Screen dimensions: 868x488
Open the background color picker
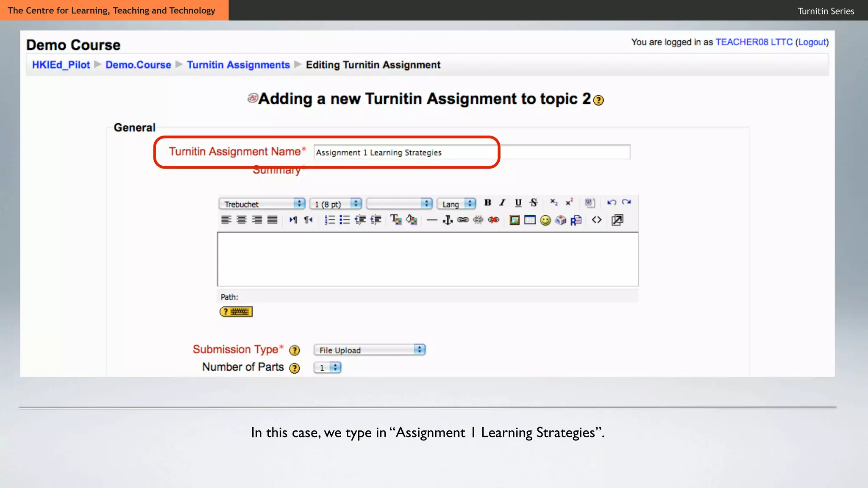point(412,219)
